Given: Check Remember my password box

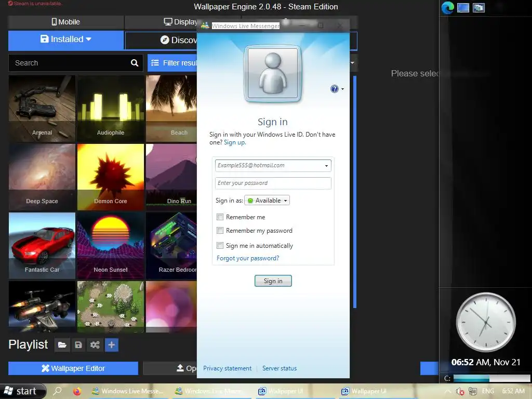Looking at the screenshot, I should [x=220, y=230].
